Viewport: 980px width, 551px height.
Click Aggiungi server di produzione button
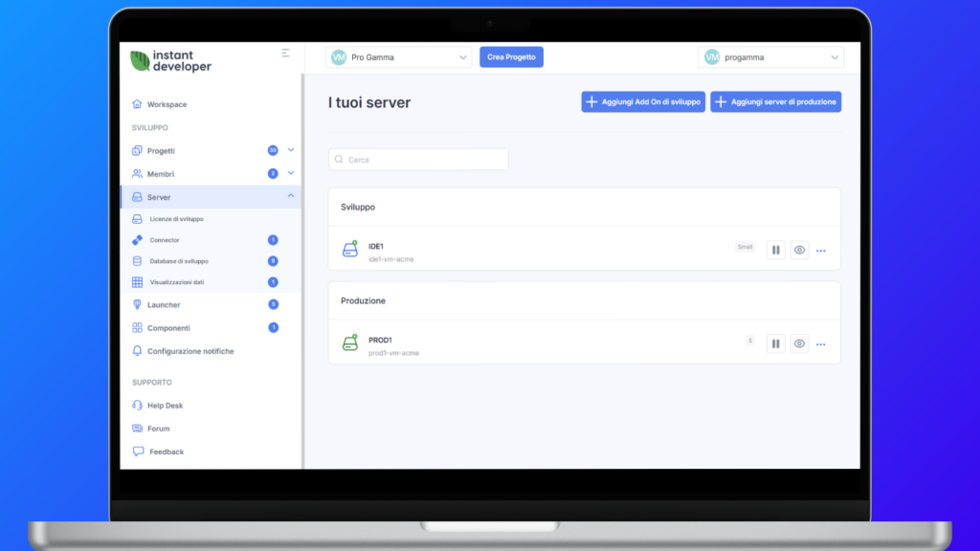(x=775, y=101)
